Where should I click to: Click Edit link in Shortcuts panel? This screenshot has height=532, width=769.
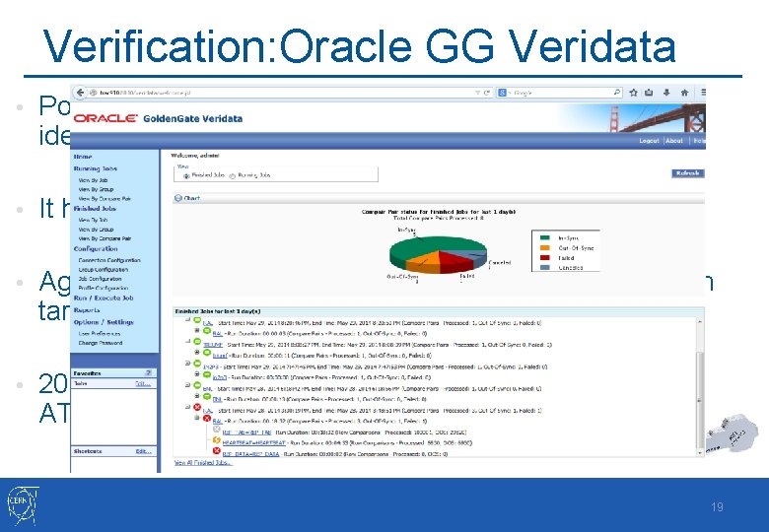coord(143,451)
